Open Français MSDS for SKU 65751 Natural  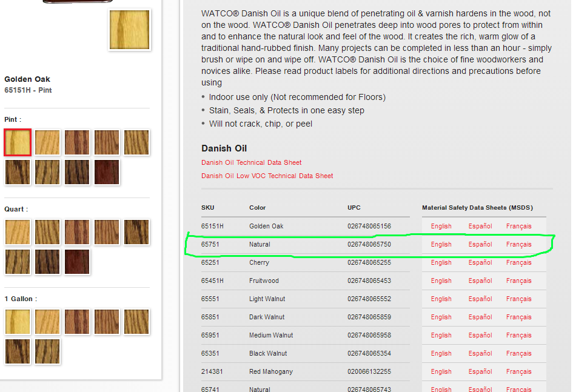519,245
